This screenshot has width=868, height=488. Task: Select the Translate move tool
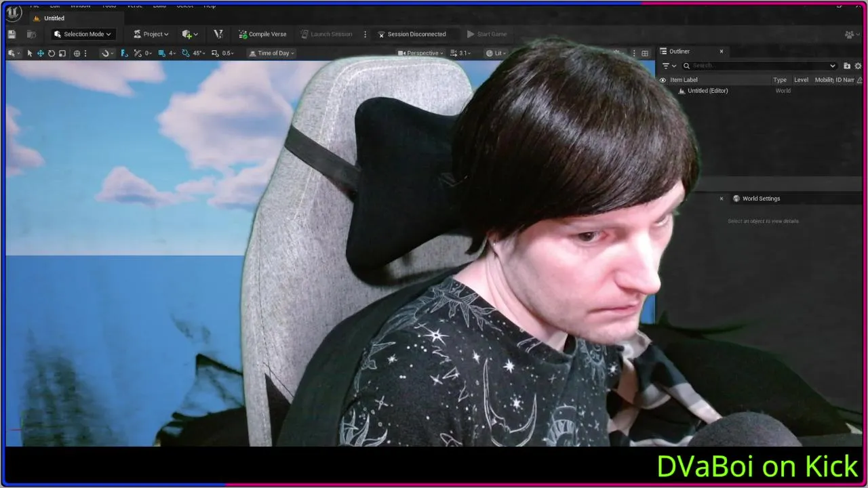click(40, 53)
